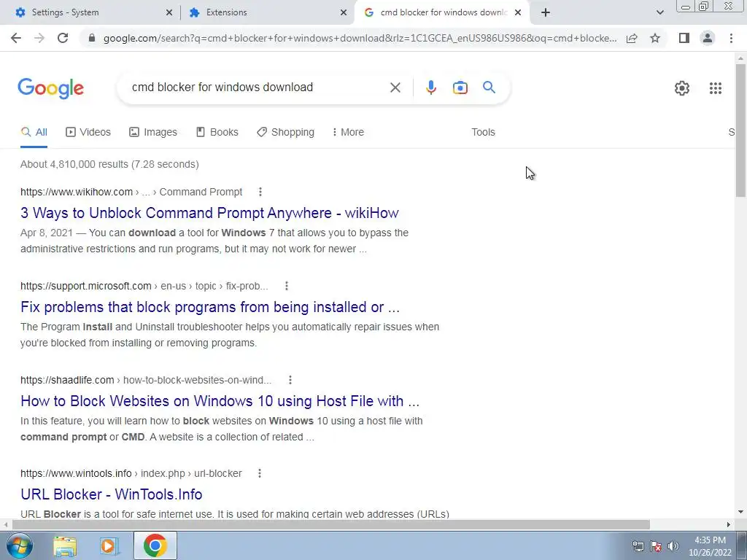
Task: Click the browser forward arrow
Action: pyautogui.click(x=39, y=38)
